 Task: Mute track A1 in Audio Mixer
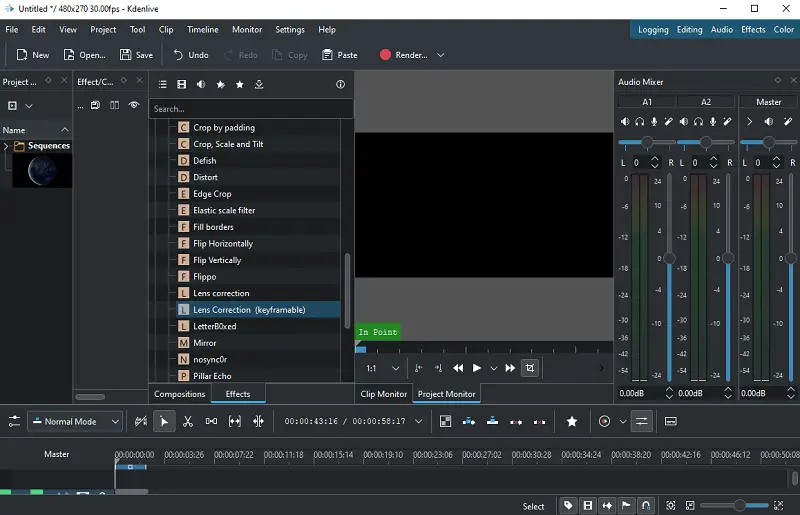(625, 121)
